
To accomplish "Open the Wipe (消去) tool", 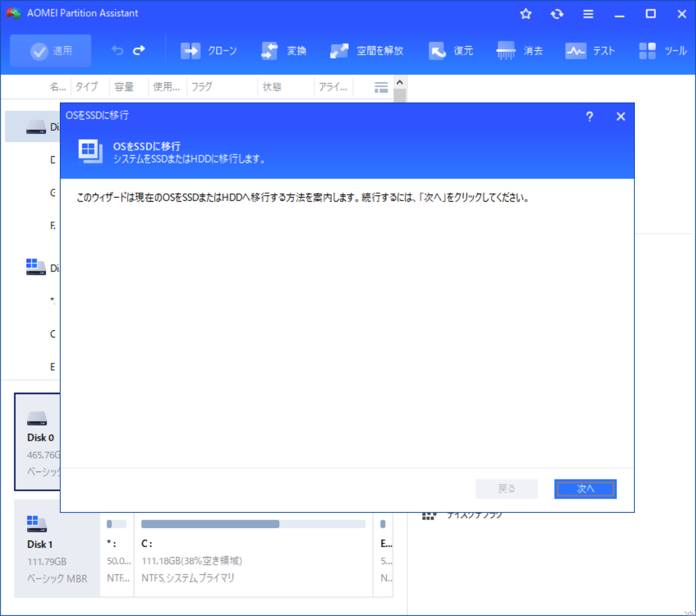I will (520, 51).
